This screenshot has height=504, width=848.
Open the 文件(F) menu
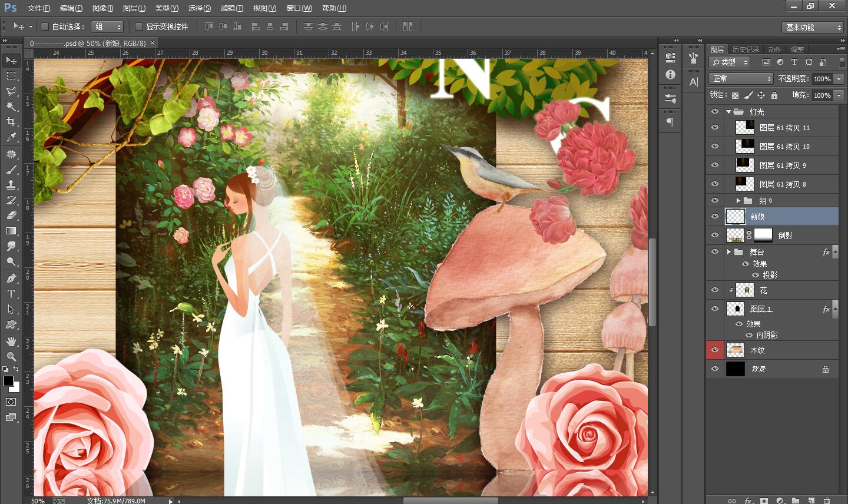pyautogui.click(x=39, y=8)
